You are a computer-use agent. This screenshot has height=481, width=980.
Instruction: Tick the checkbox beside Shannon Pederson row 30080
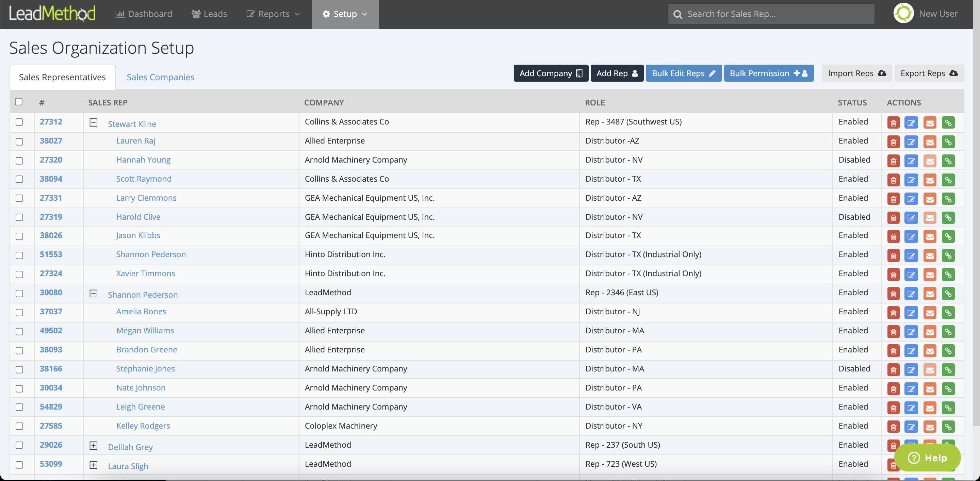pos(19,294)
